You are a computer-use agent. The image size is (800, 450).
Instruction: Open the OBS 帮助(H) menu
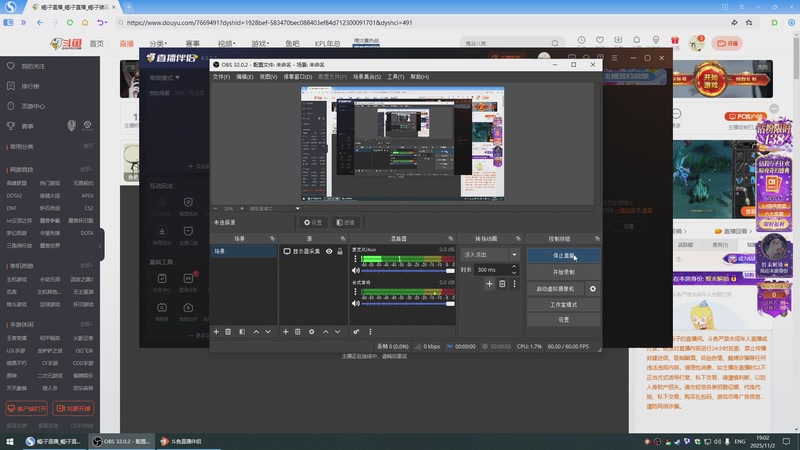coord(419,77)
